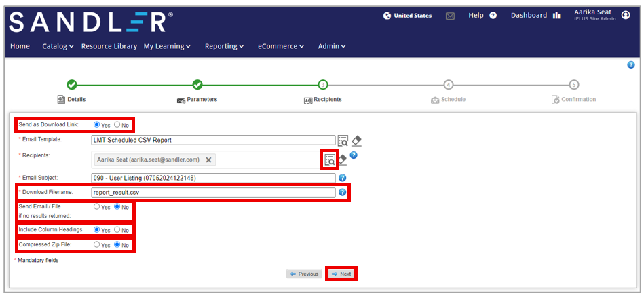
Task: Click the help icon beside Download Filename
Action: pos(343,192)
